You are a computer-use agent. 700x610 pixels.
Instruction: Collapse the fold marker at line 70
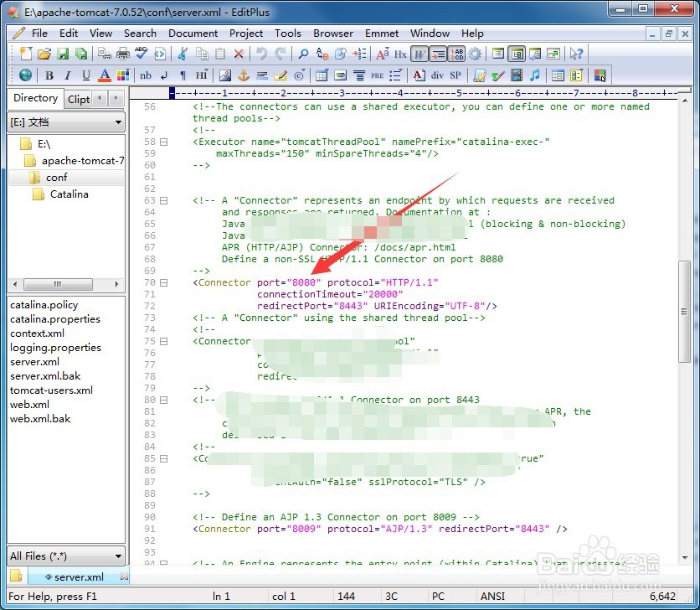pyautogui.click(x=164, y=283)
